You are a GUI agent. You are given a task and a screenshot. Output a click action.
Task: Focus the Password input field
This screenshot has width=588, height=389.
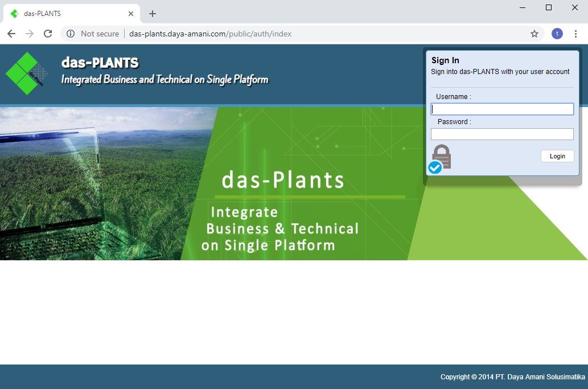point(501,134)
